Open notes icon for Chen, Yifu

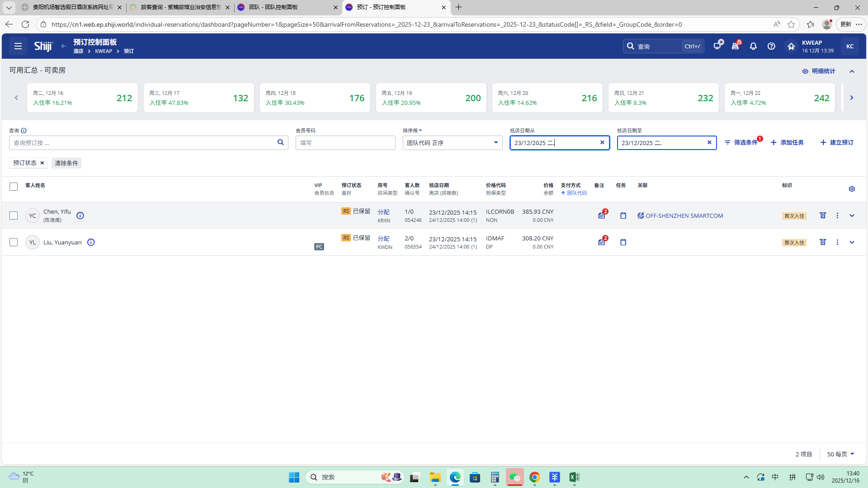[x=602, y=216]
